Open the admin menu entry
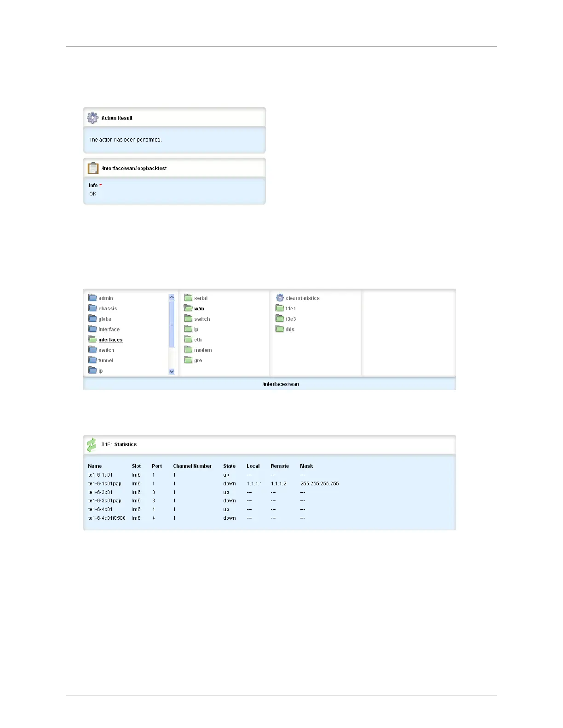563x728 pixels. tap(106, 298)
